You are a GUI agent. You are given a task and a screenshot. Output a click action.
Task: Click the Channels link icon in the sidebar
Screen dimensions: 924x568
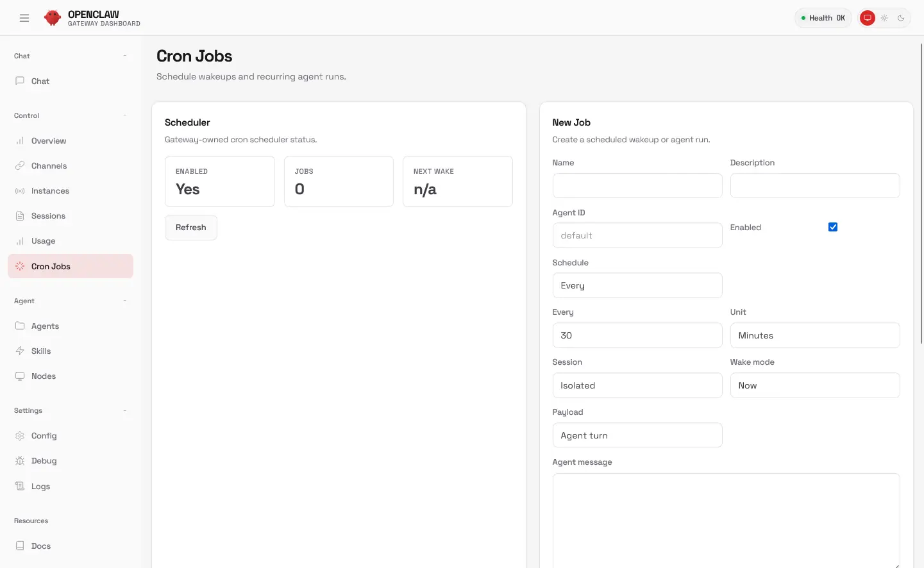20,166
